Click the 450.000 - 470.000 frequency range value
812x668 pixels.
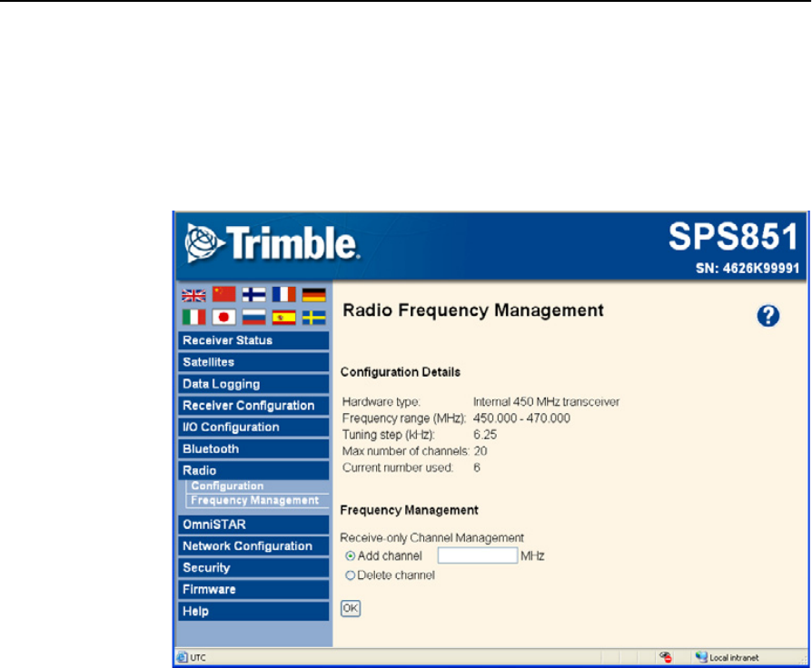(521, 418)
